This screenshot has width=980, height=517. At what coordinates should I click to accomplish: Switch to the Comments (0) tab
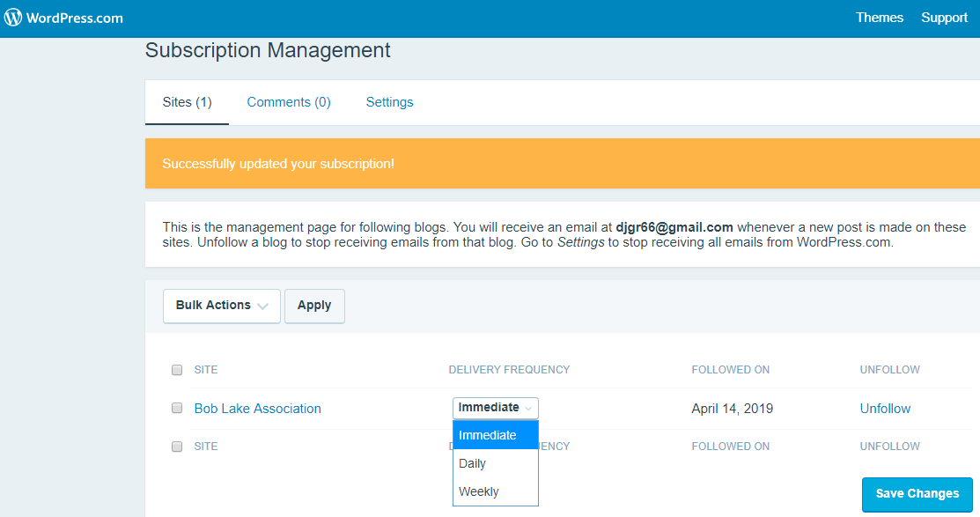[289, 102]
